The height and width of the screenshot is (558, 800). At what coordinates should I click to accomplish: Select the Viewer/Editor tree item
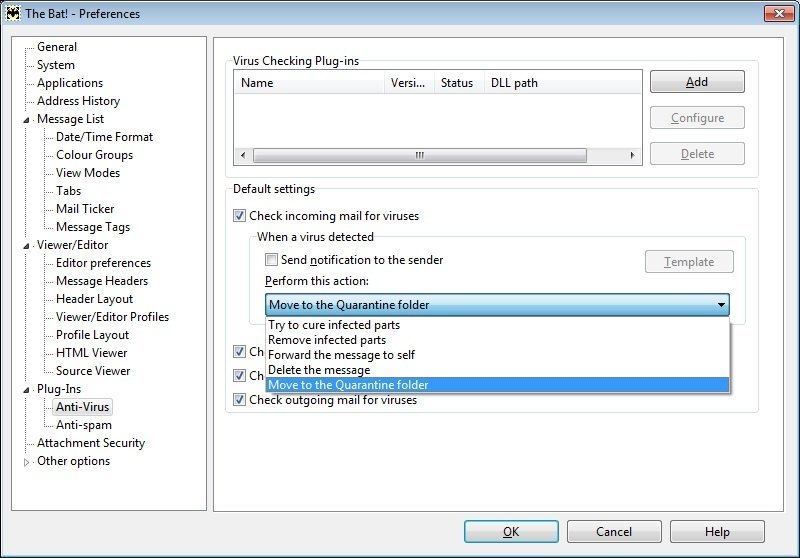(x=72, y=245)
